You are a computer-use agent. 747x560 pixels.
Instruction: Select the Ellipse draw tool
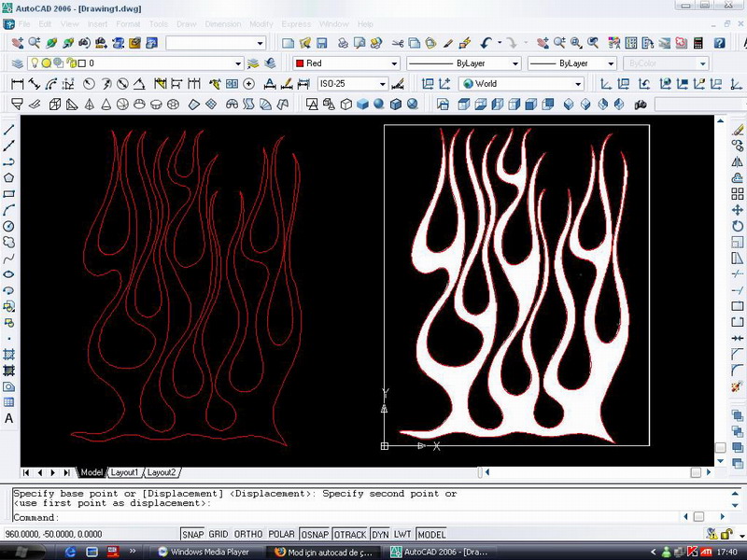click(8, 274)
